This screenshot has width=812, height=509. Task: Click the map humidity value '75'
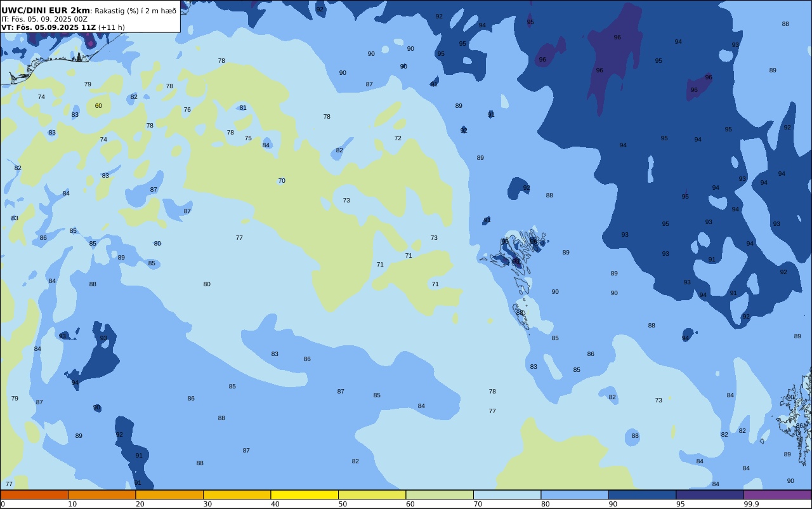point(248,138)
